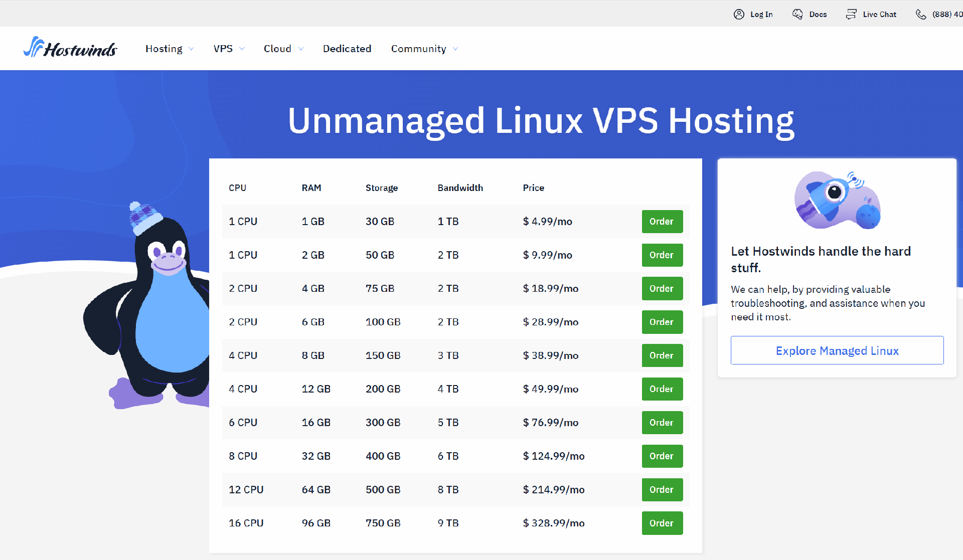Screen dimensions: 963x560
Task: Click the Log In user icon
Action: tap(739, 14)
